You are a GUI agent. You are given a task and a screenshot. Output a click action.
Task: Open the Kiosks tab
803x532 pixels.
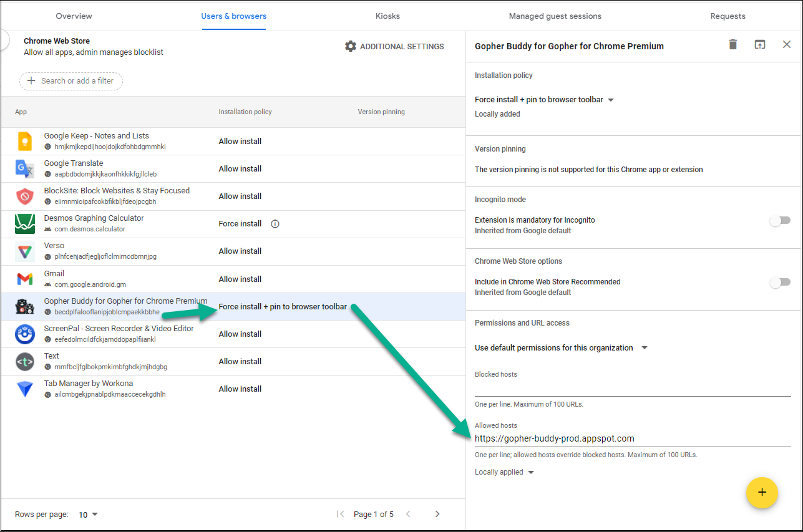point(387,16)
